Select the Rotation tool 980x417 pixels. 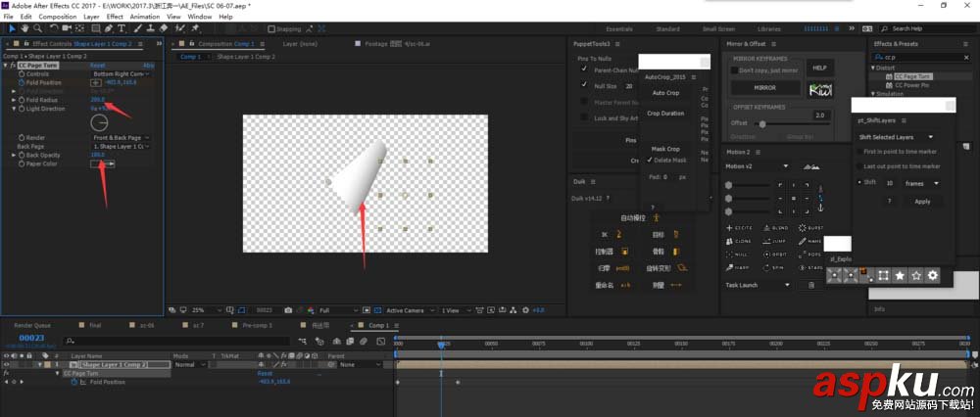54,28
